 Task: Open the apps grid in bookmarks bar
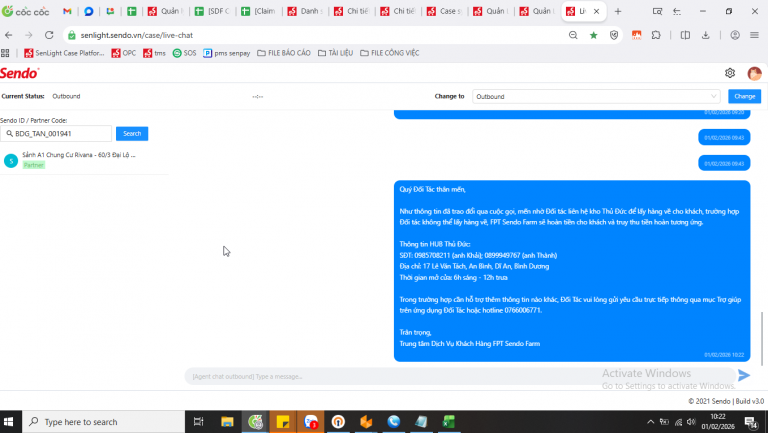(x=5, y=53)
